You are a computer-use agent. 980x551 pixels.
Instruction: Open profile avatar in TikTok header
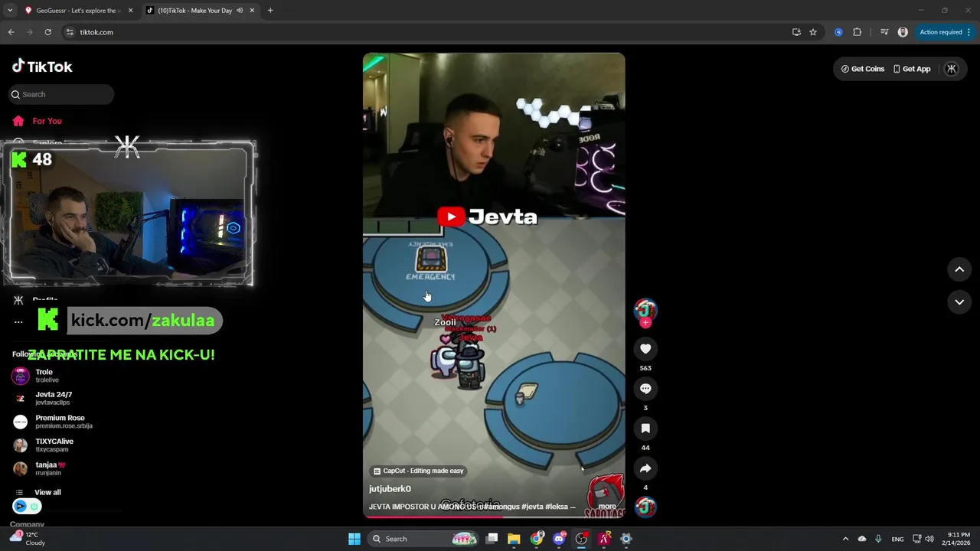click(952, 69)
